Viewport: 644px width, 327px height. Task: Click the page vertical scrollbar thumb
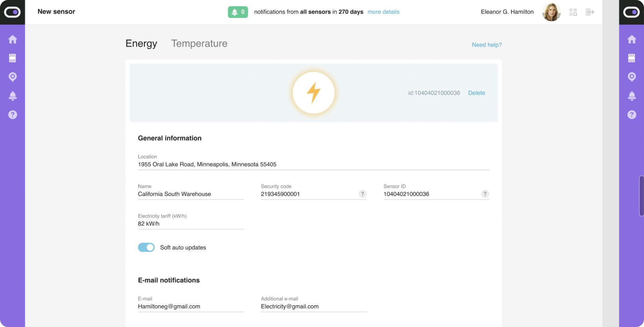641,196
